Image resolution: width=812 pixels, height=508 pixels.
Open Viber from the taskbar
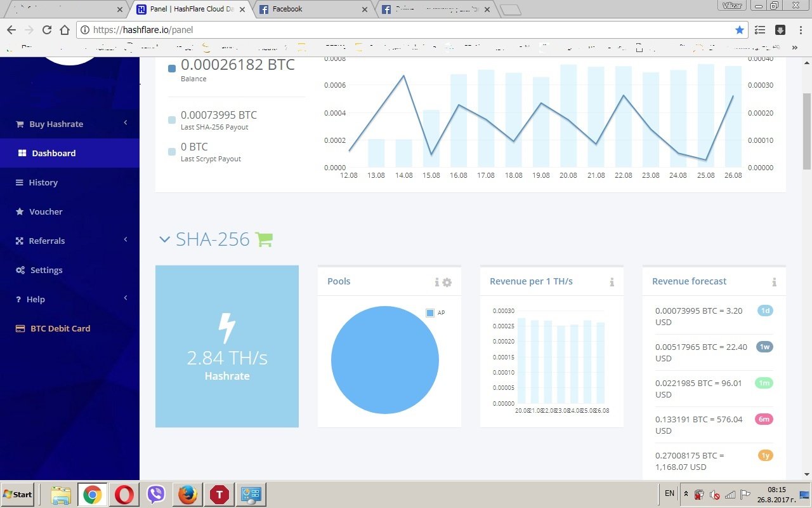click(x=155, y=494)
